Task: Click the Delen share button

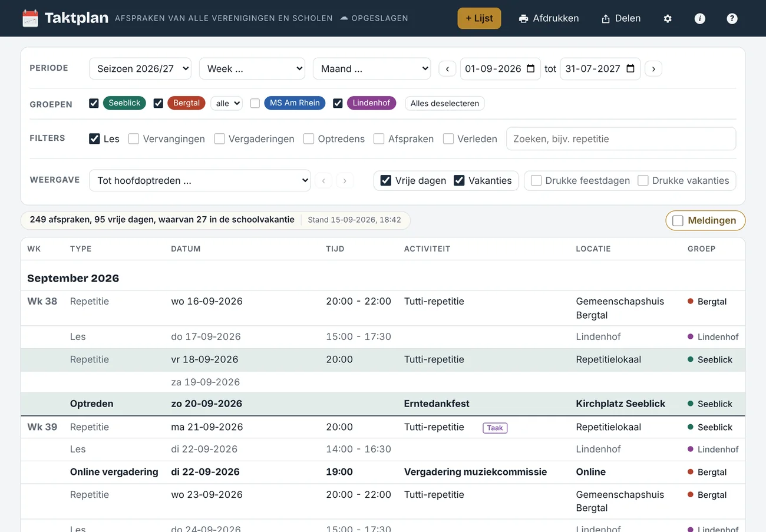Action: click(x=621, y=18)
